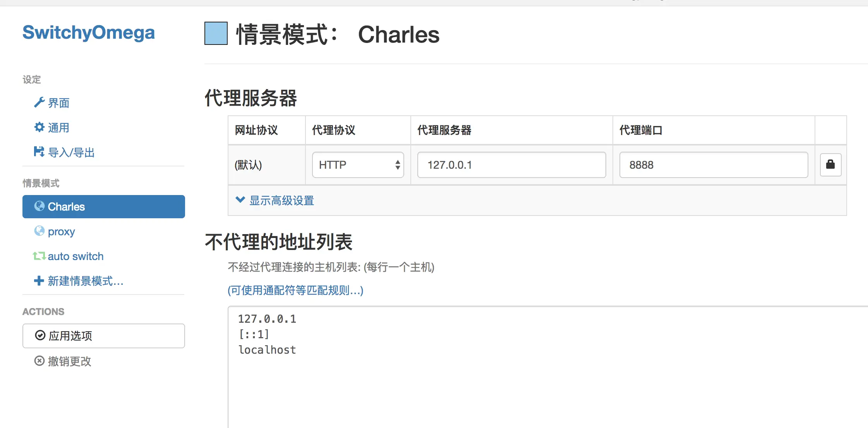Open the wildcard rules help link 可使用通配符
868x428 pixels.
tap(295, 290)
